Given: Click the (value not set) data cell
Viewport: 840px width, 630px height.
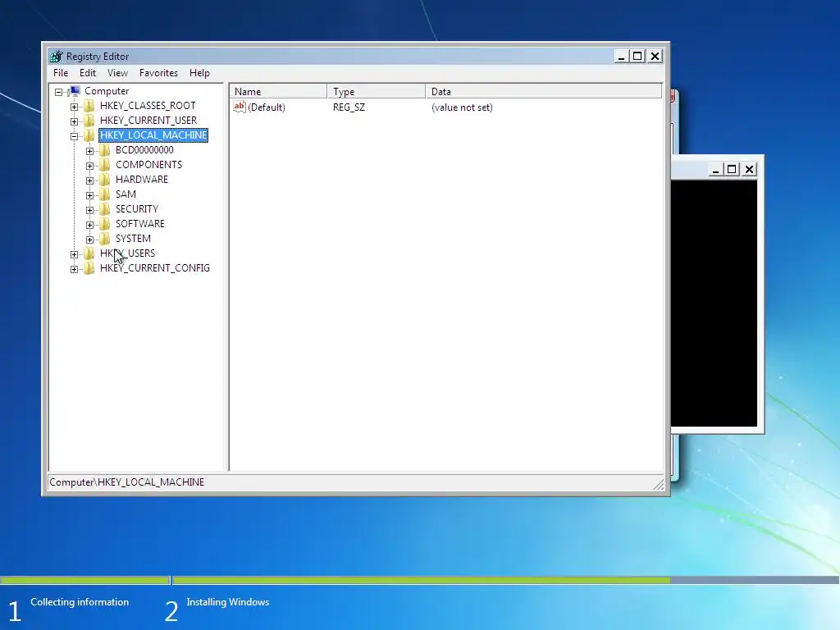Looking at the screenshot, I should (x=462, y=107).
